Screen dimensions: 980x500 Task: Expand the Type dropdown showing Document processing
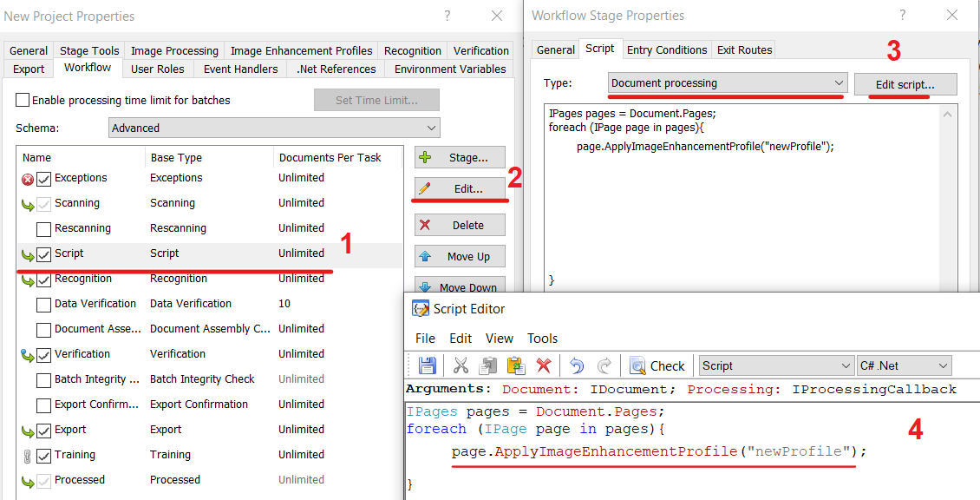[726, 83]
